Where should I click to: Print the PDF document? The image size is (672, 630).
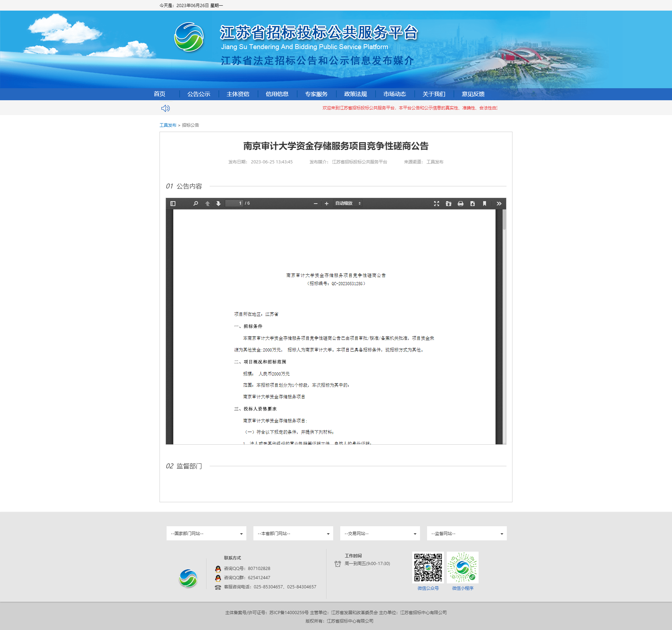[461, 204]
